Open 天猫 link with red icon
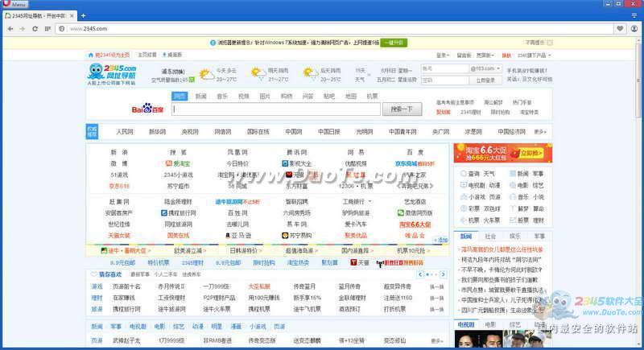The height and width of the screenshot is (350, 644). 359,262
